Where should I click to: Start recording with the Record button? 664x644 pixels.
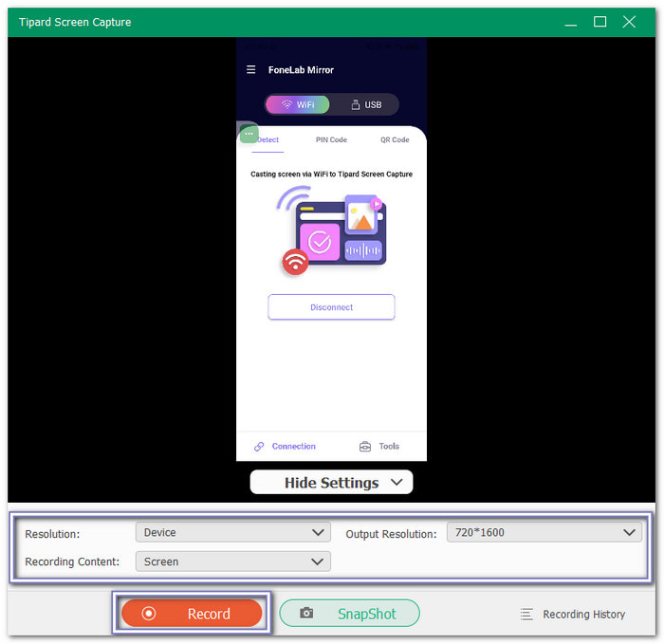coord(192,613)
